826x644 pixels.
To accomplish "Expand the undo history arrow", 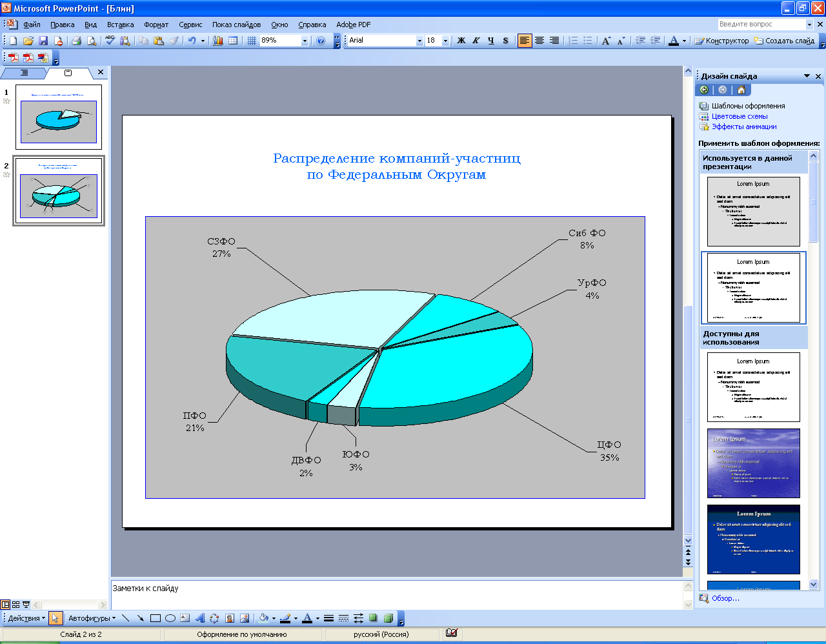I will pos(203,41).
